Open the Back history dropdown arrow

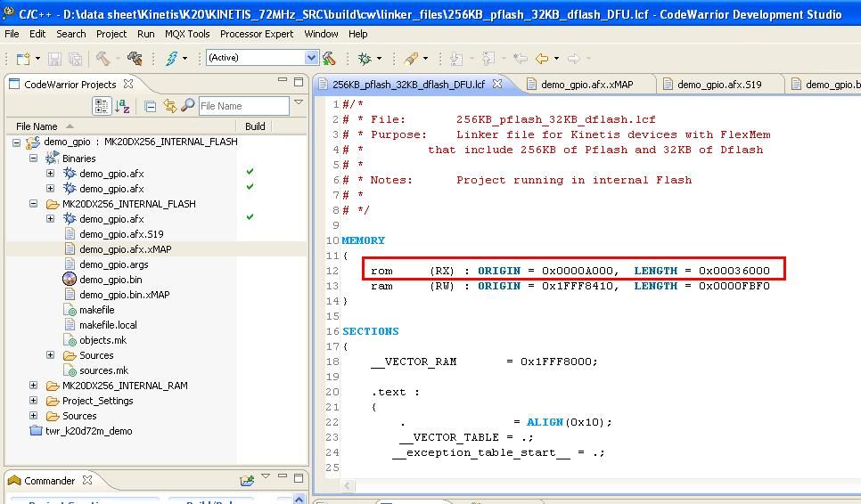(x=556, y=58)
